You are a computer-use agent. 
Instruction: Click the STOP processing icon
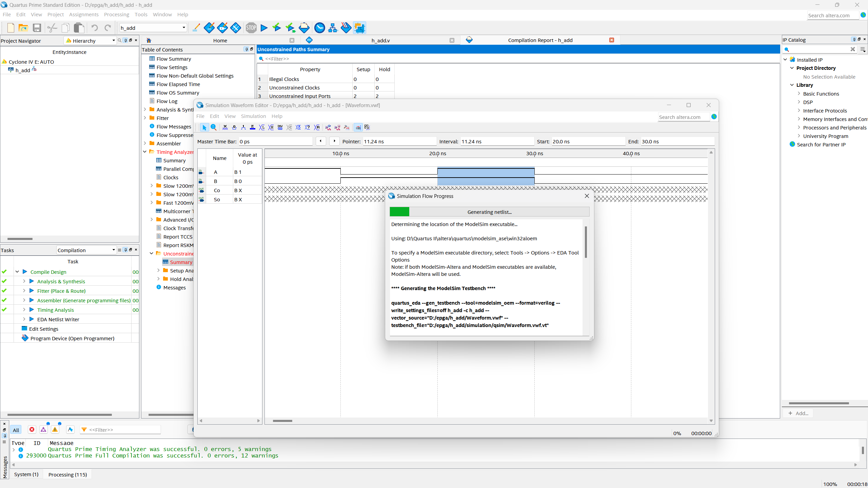point(251,28)
